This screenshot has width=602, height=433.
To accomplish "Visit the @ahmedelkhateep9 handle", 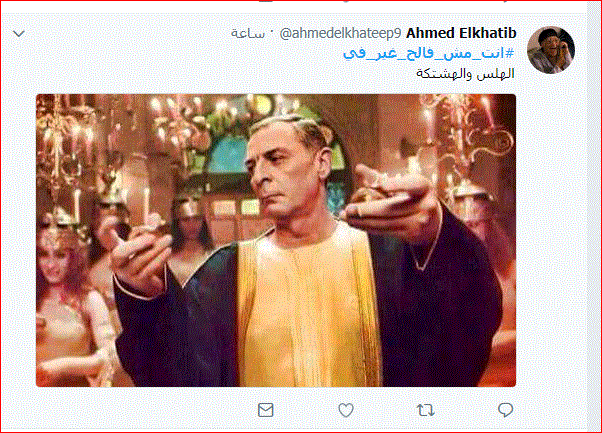I will click(341, 33).
